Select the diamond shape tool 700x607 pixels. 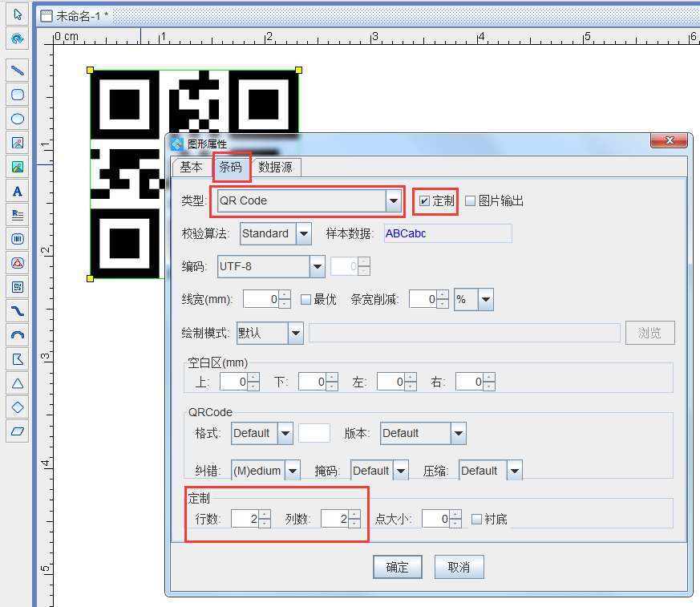(x=17, y=407)
